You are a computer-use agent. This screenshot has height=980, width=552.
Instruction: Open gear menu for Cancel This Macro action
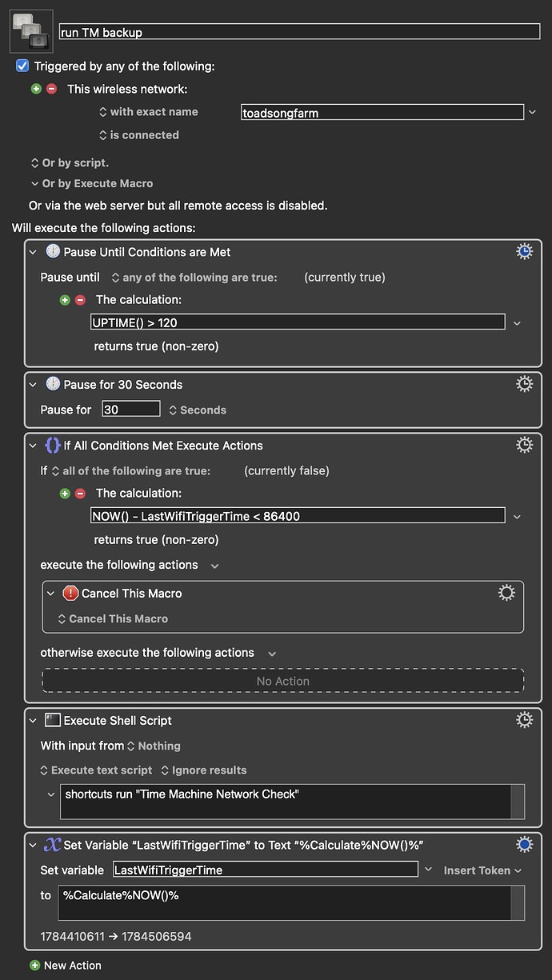click(506, 593)
